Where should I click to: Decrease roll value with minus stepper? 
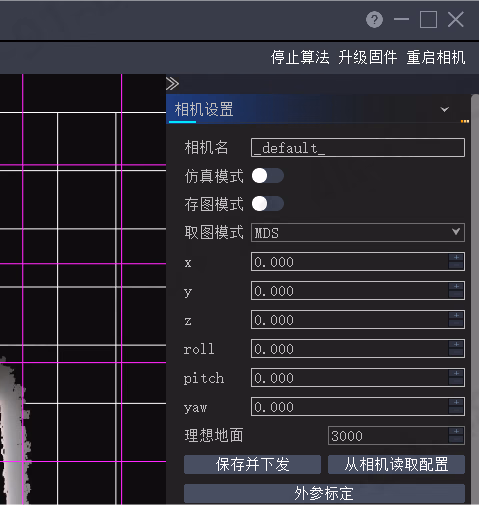click(x=456, y=352)
